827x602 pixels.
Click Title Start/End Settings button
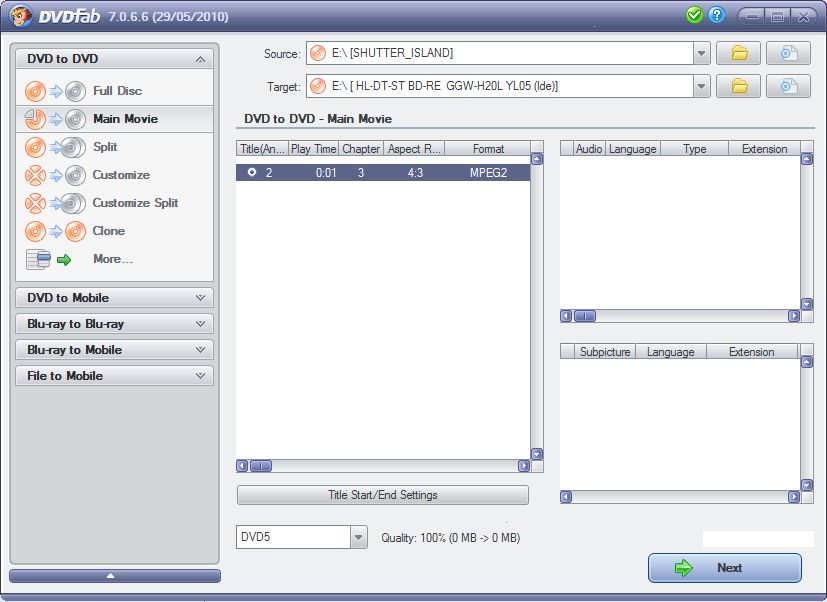(x=383, y=495)
